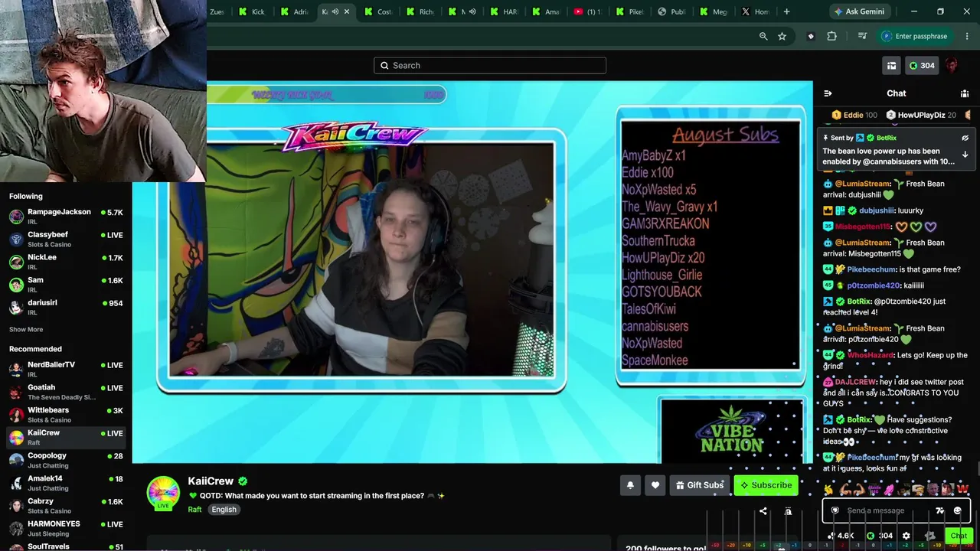
Task: Open Classybeef channel in sidebar
Action: (66, 239)
